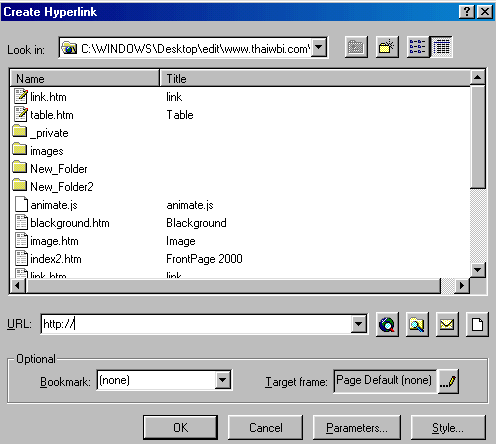Open the Look in path dropdown
Viewport: 496px width, 444px height.
pos(319,47)
